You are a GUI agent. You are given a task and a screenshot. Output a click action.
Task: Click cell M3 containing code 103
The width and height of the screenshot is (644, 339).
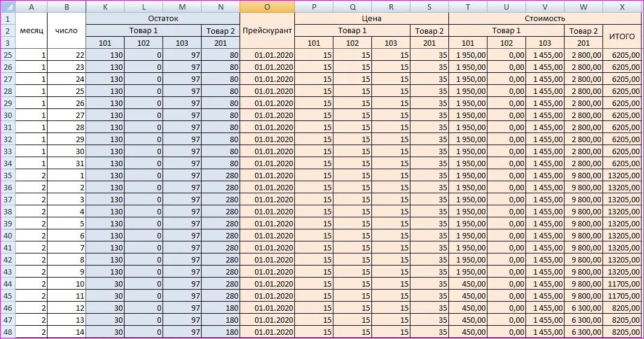click(182, 43)
